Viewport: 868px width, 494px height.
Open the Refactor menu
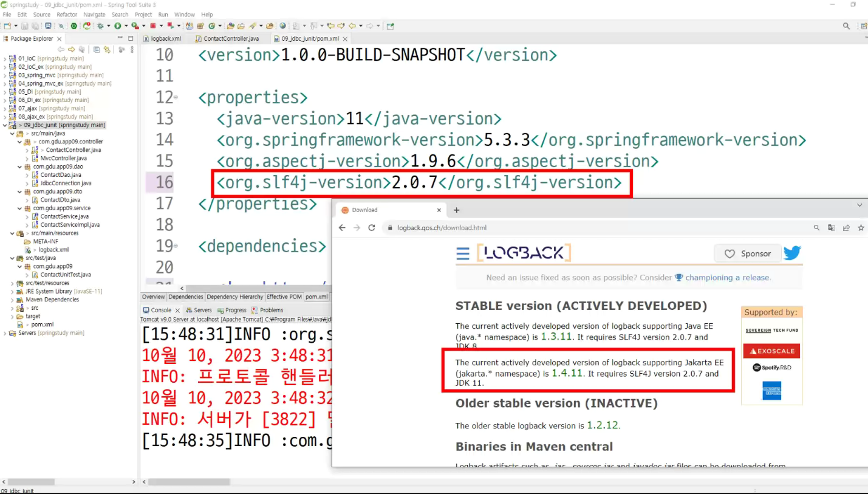(67, 15)
